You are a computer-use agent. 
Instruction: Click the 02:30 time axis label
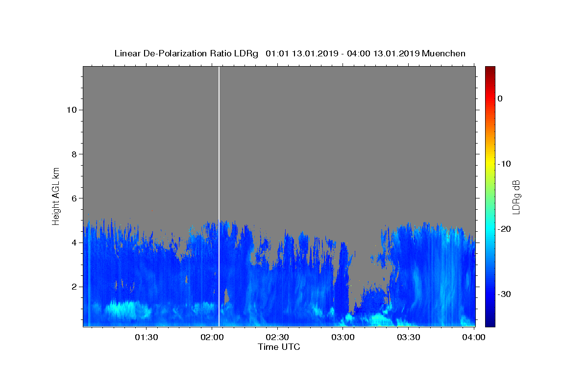pyautogui.click(x=277, y=337)
